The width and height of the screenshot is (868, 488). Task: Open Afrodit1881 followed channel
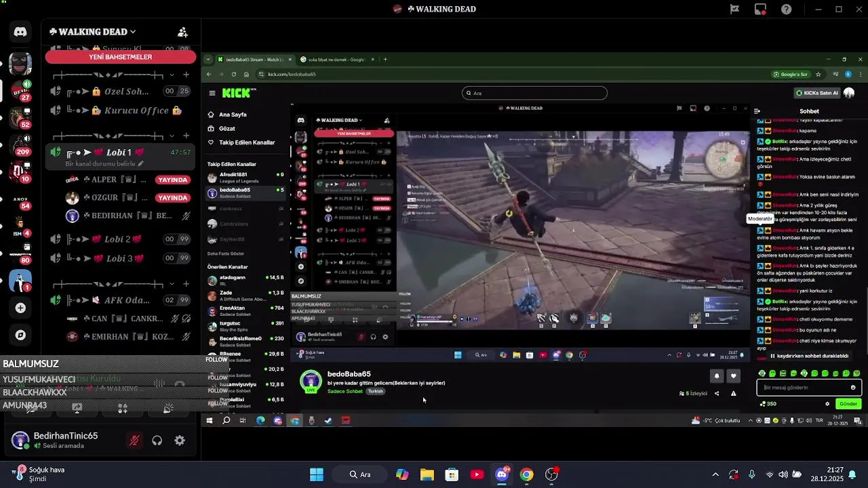coord(246,178)
